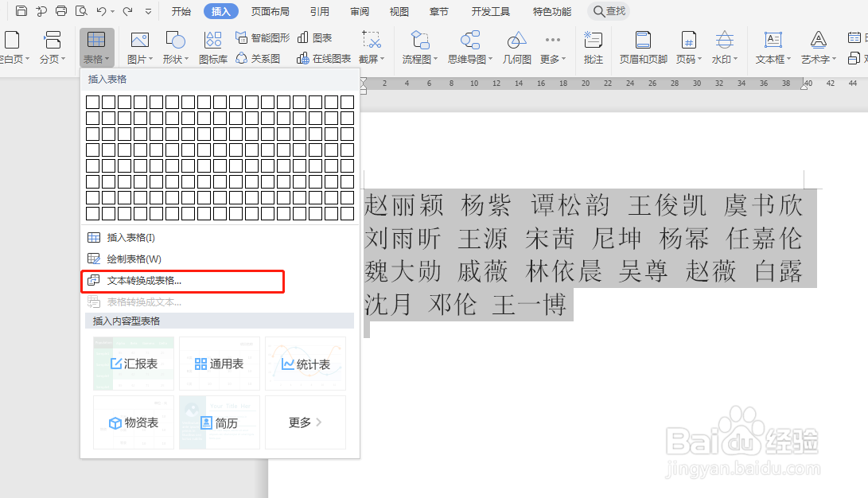Viewport: 868px width, 498px height.
Task: Click the top-left cell of table grid
Action: (x=92, y=102)
